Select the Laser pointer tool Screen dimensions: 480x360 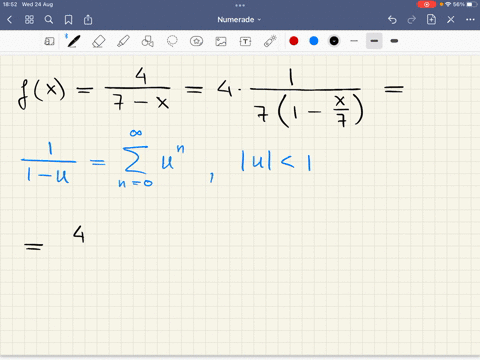(270, 41)
